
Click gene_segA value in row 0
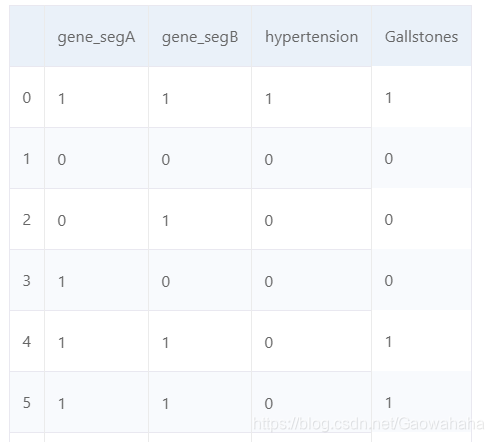[96, 98]
